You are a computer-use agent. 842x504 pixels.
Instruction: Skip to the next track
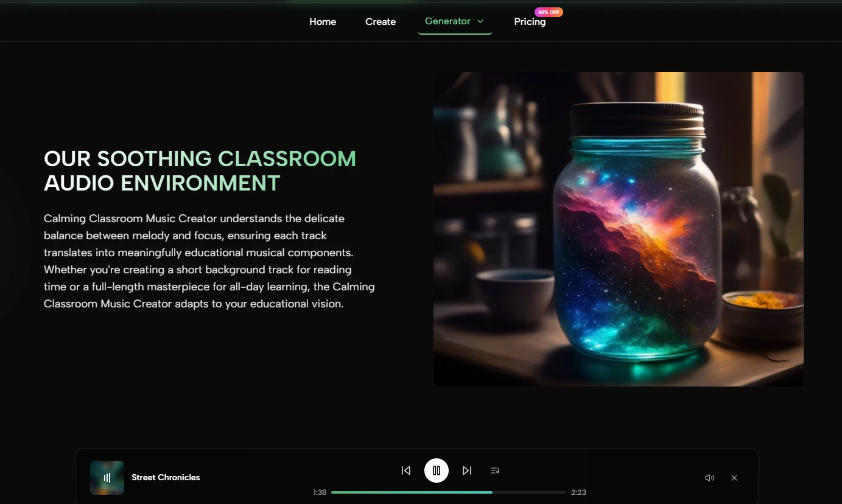[467, 471]
